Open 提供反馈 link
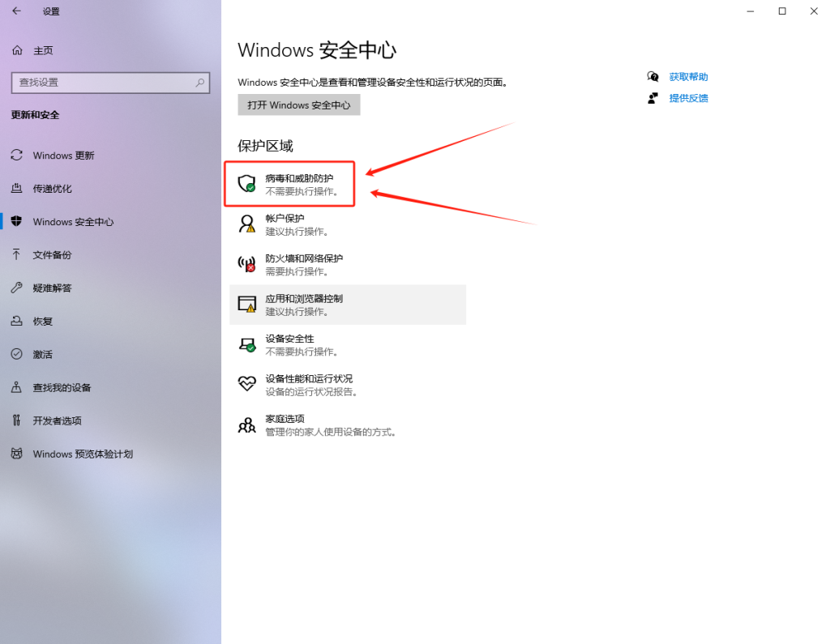Image resolution: width=830 pixels, height=644 pixels. [688, 98]
